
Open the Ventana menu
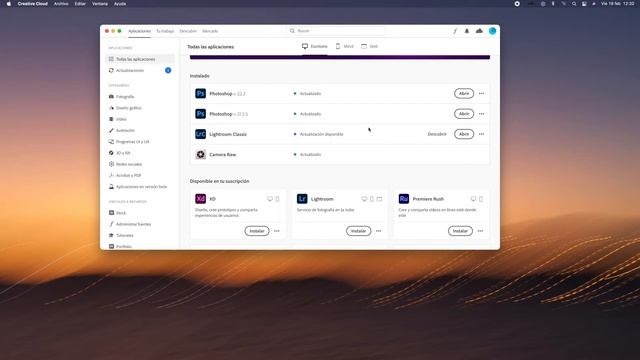(x=100, y=4)
